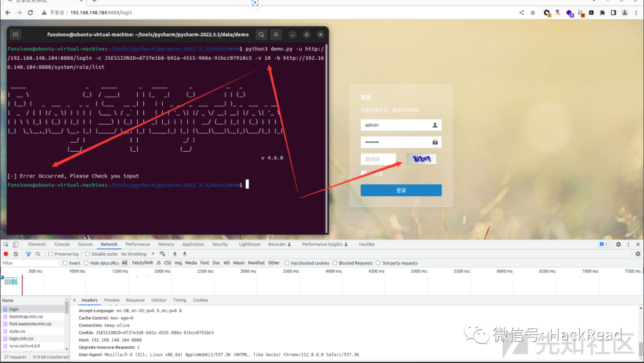Tick 3rd-party requests checkbox
The width and height of the screenshot is (644, 363).
click(x=378, y=263)
